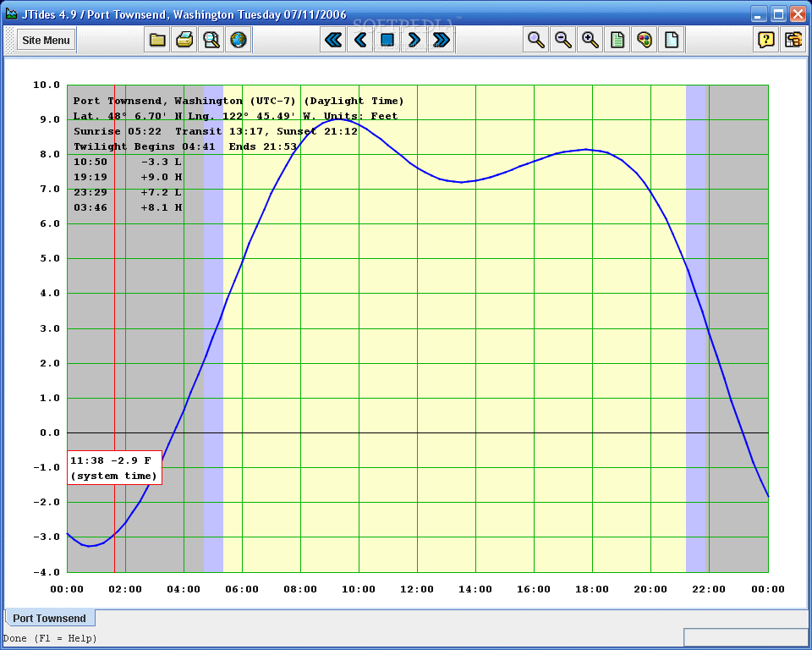Click the system time info box
Viewport: 812px width, 650px height.
114,468
